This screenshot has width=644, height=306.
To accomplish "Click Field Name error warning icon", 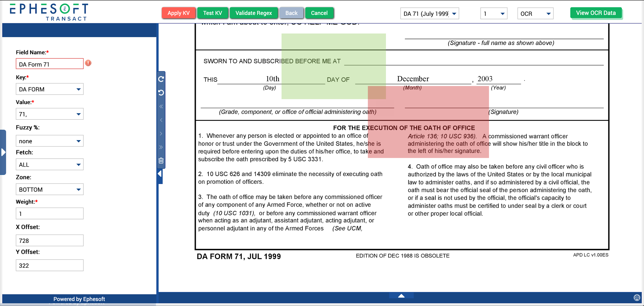I will coord(88,63).
